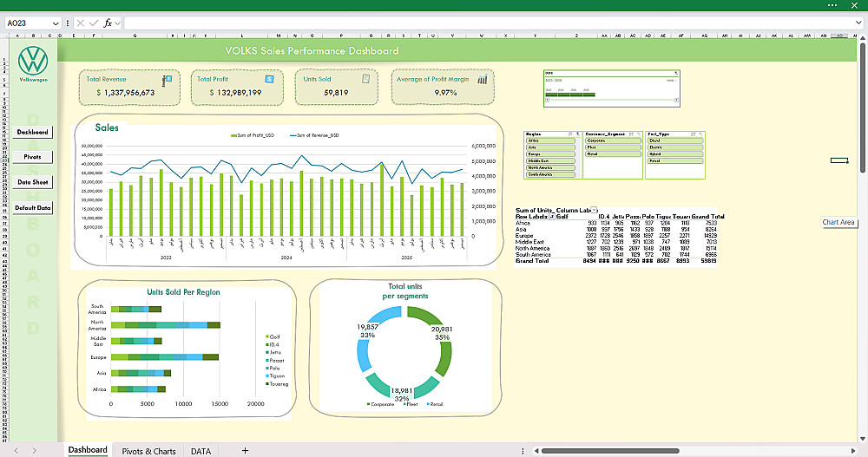Select the Sales combo chart title
This screenshot has width=868, height=457.
(x=107, y=127)
